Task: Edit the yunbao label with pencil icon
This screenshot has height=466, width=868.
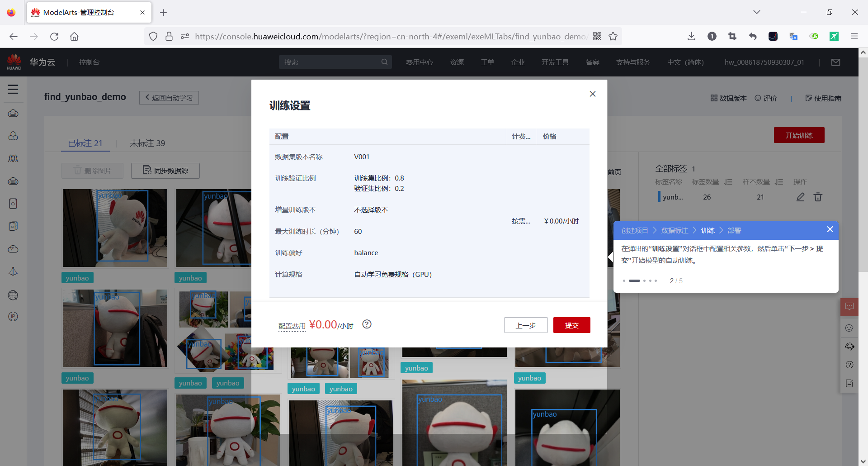Action: [800, 197]
